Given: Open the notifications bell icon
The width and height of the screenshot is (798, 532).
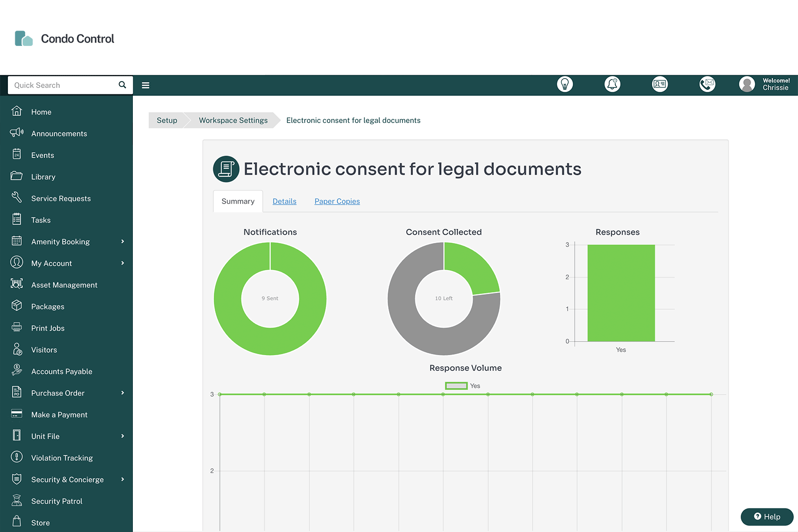Looking at the screenshot, I should 612,84.
